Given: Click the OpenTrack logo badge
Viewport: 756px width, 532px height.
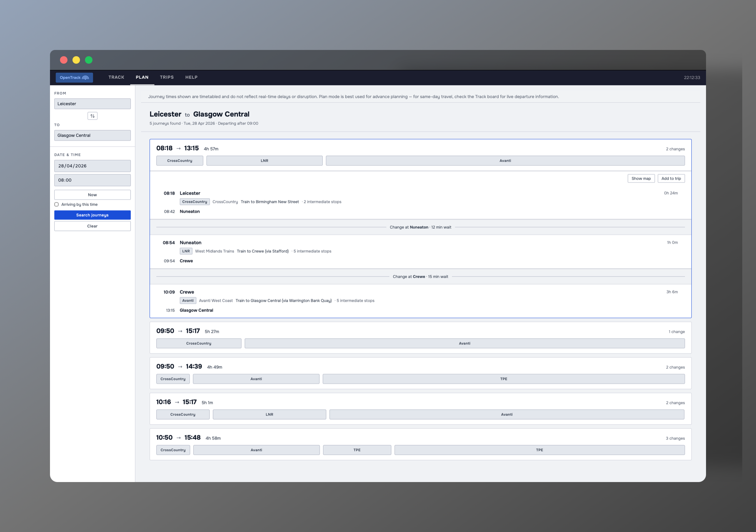Looking at the screenshot, I should [74, 78].
